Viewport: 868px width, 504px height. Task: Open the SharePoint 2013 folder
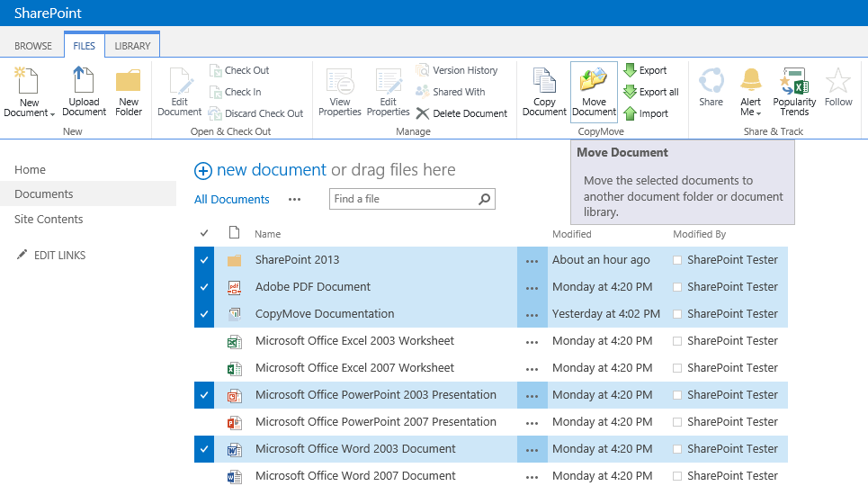[x=297, y=260]
